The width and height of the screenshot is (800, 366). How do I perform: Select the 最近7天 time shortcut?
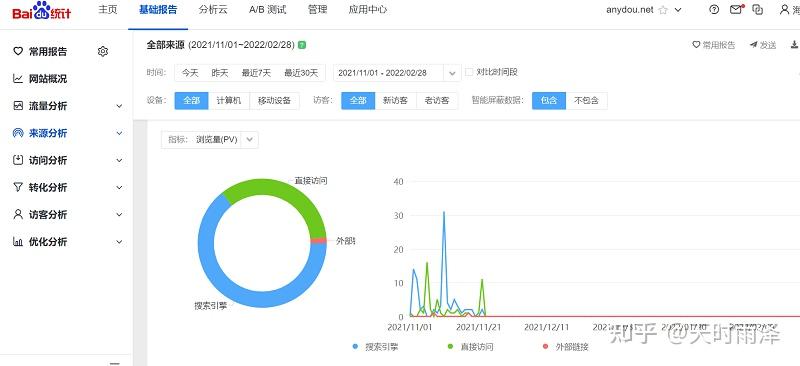256,73
